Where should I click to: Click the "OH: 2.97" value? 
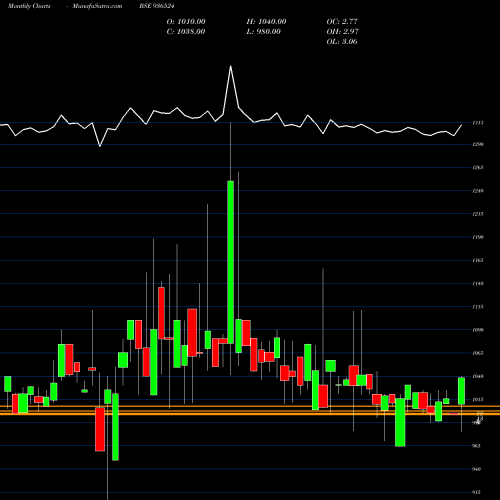(x=342, y=32)
